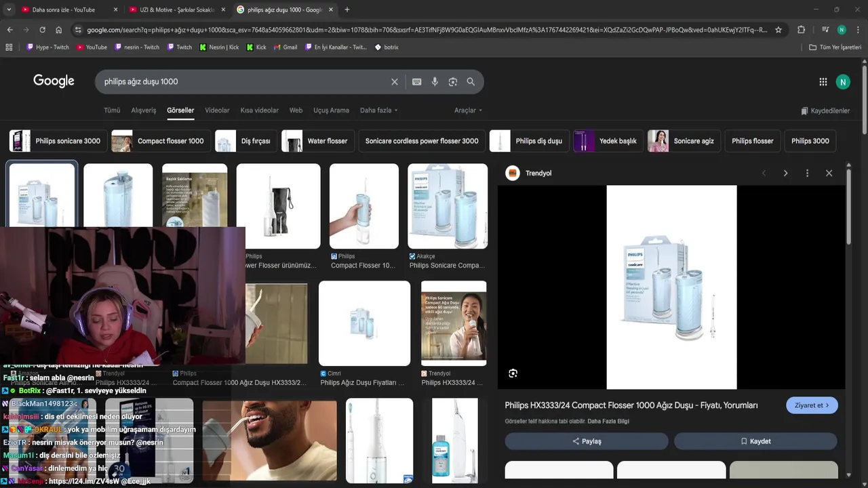Open the Web search filter
This screenshot has width=868, height=488.
(x=296, y=110)
